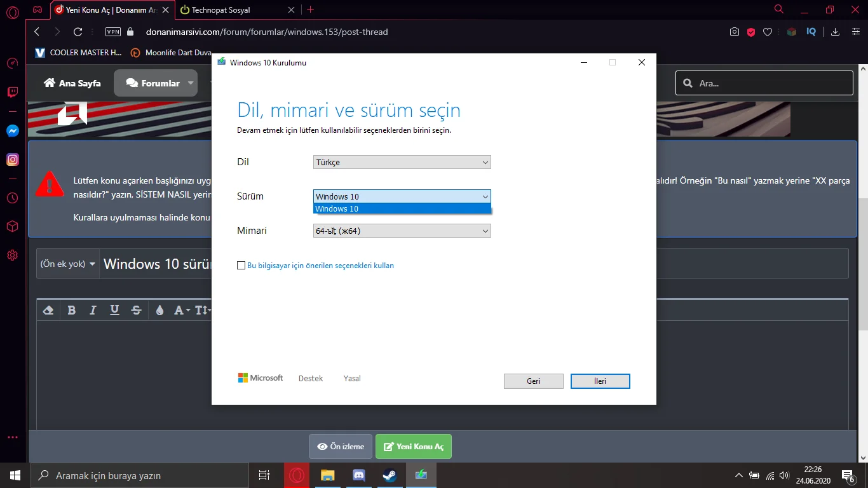The image size is (868, 488).
Task: Open the Dil language dropdown
Action: (x=402, y=162)
